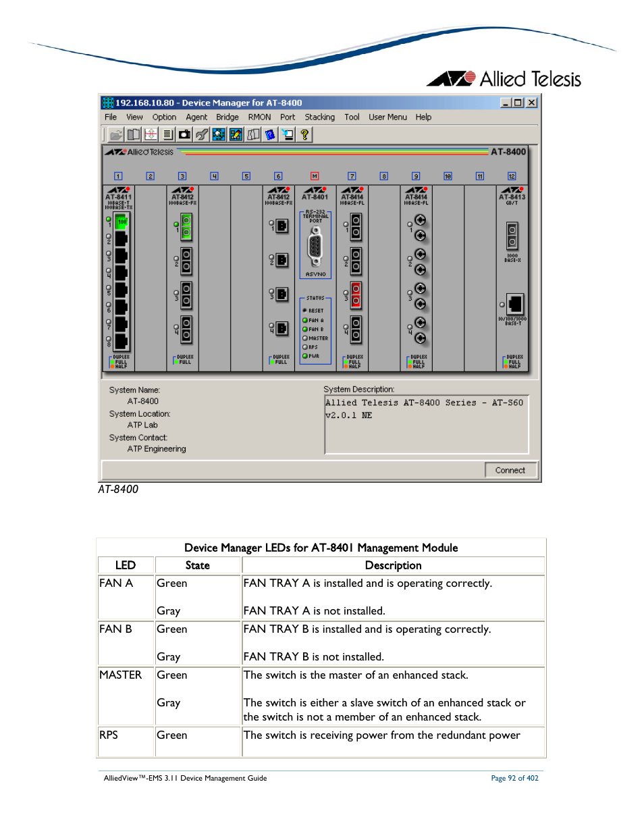The height and width of the screenshot is (834, 644).
Task: Open the User Menu menu
Action: pyautogui.click(x=387, y=118)
